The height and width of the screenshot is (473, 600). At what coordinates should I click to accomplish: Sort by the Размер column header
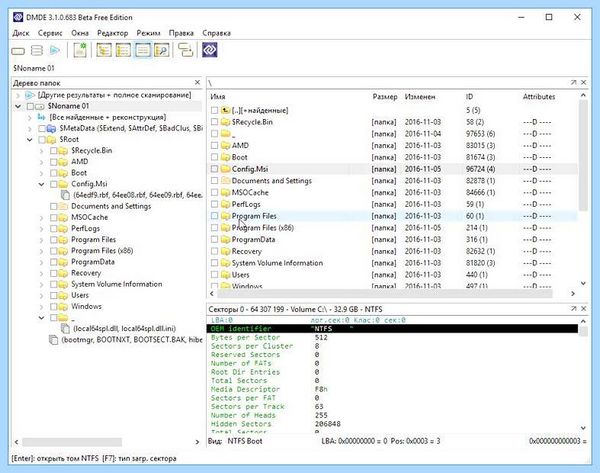pos(385,97)
